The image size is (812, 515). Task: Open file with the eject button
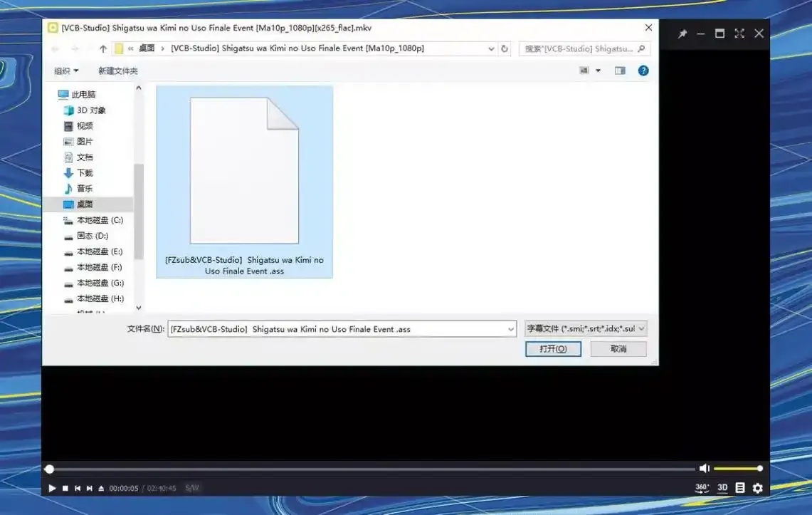(101, 488)
